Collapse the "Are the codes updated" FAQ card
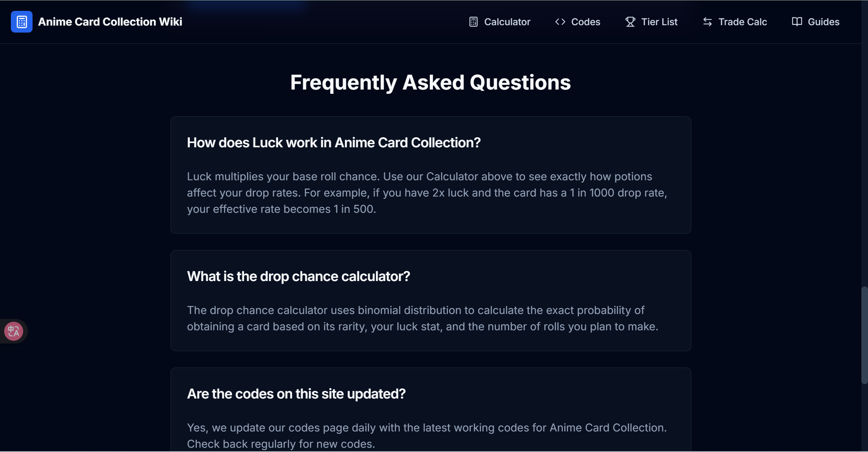The image size is (868, 452). click(296, 393)
